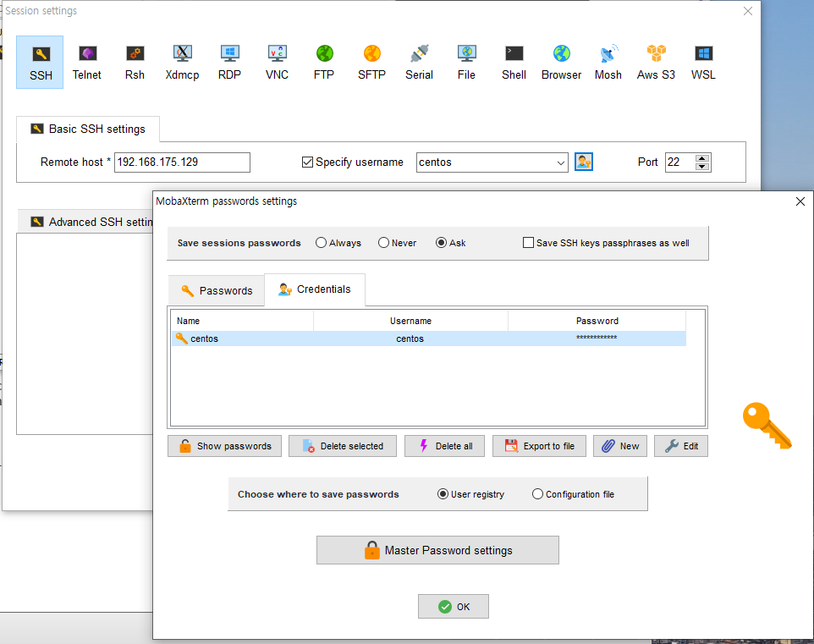
Task: Select the SFTP session icon
Action: (371, 63)
